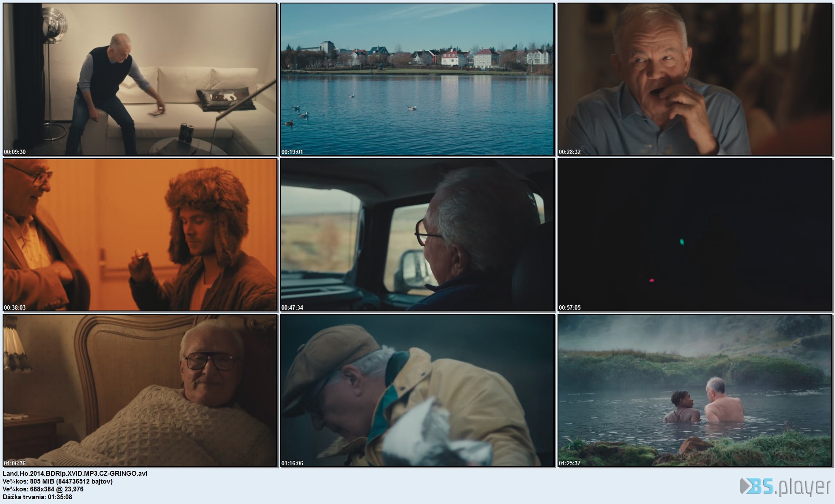This screenshot has width=835, height=504.
Task: Open the bed scene thumbnail at 01:06:36
Action: click(140, 391)
